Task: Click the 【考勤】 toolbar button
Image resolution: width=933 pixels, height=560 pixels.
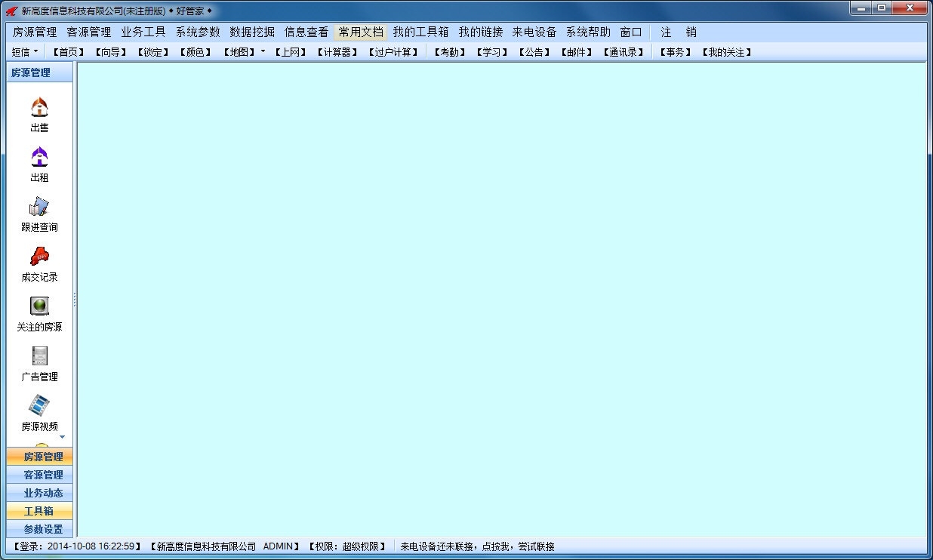Action: [x=449, y=52]
